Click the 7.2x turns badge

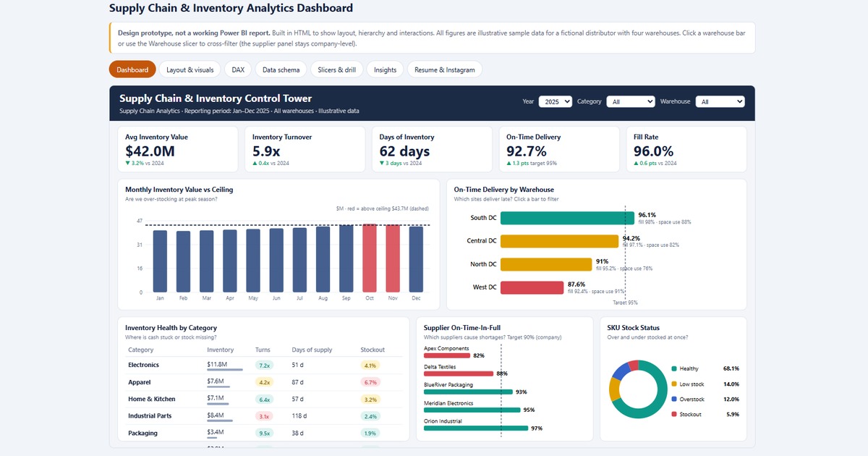click(x=264, y=365)
